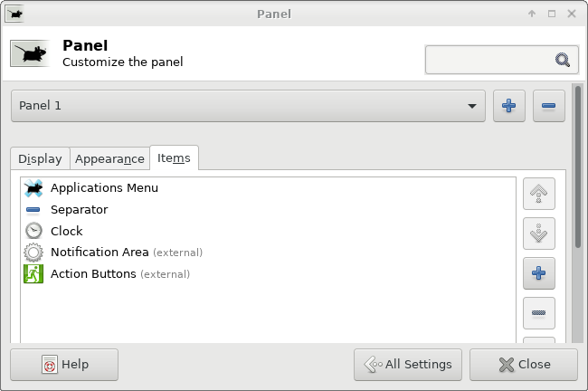Open the Help button
The width and height of the screenshot is (588, 391).
pyautogui.click(x=64, y=365)
